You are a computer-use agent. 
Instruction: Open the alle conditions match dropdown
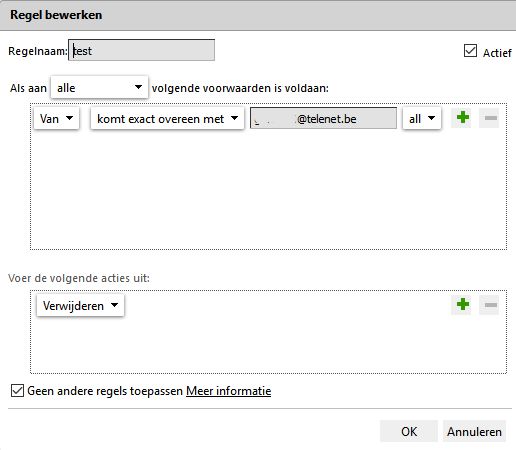(99, 88)
